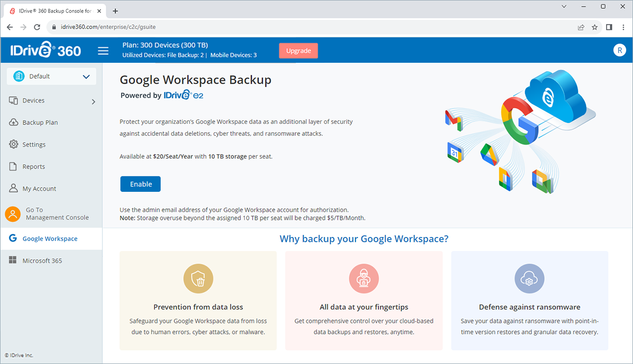Enable Google Workspace Backup
This screenshot has width=633, height=364.
click(x=140, y=184)
